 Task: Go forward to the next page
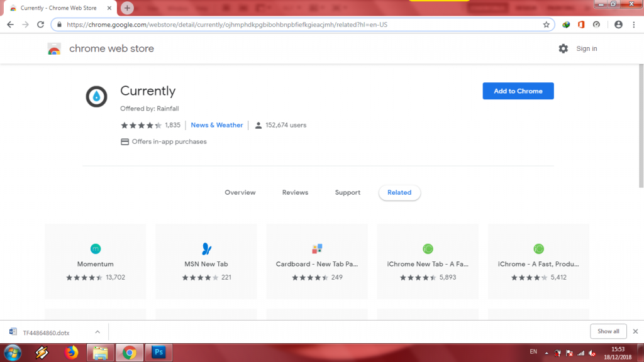(x=25, y=25)
